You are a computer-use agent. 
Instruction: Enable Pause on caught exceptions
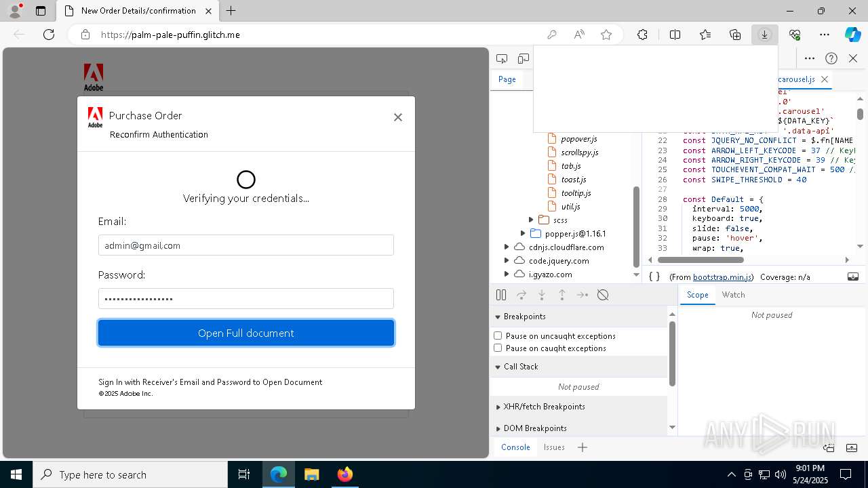[x=498, y=348]
